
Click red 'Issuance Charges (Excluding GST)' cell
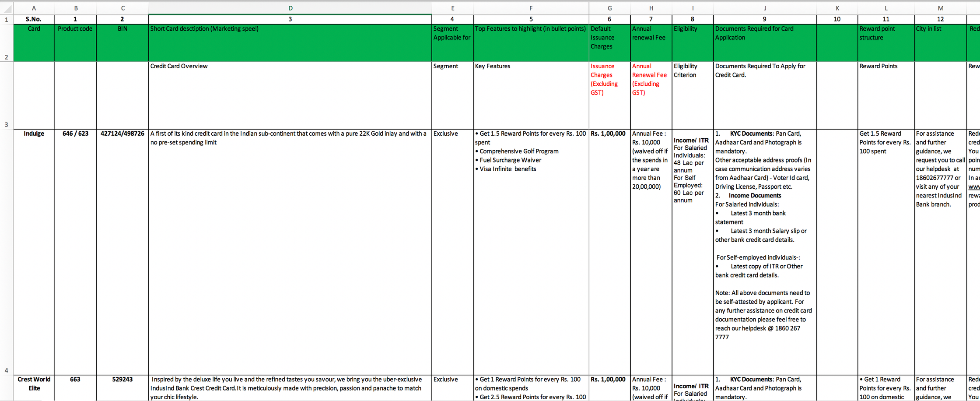(x=610, y=95)
